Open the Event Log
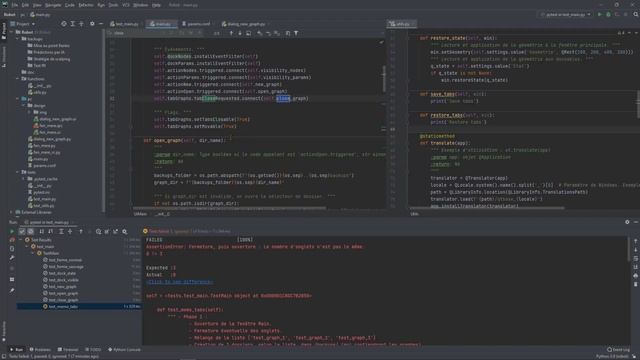Viewport: 640px width, 360px height. [618, 350]
